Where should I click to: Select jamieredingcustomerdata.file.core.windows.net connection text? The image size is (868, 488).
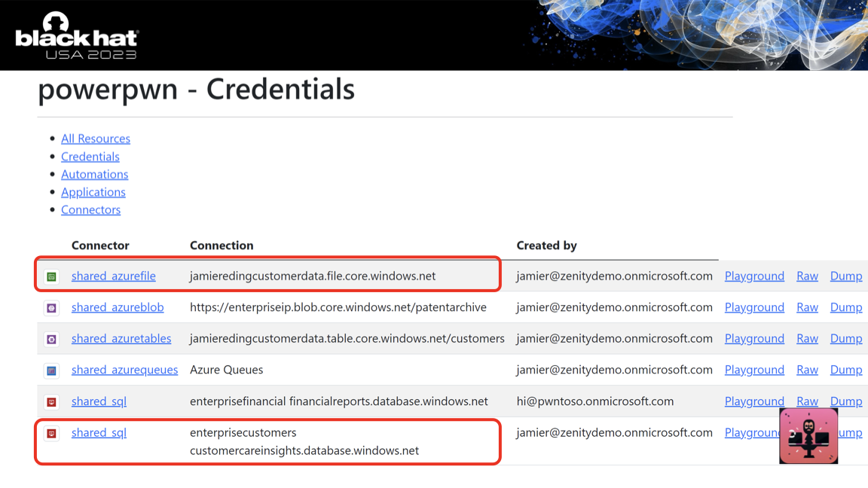pyautogui.click(x=313, y=276)
